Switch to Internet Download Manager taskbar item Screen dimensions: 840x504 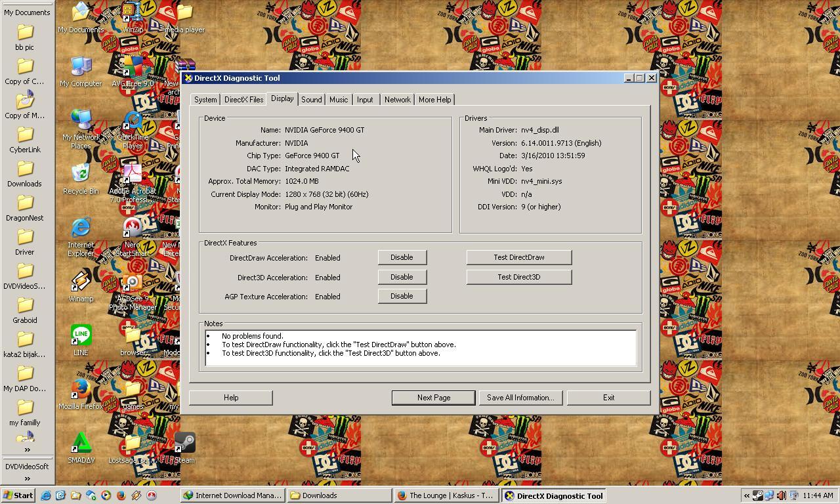click(x=233, y=495)
